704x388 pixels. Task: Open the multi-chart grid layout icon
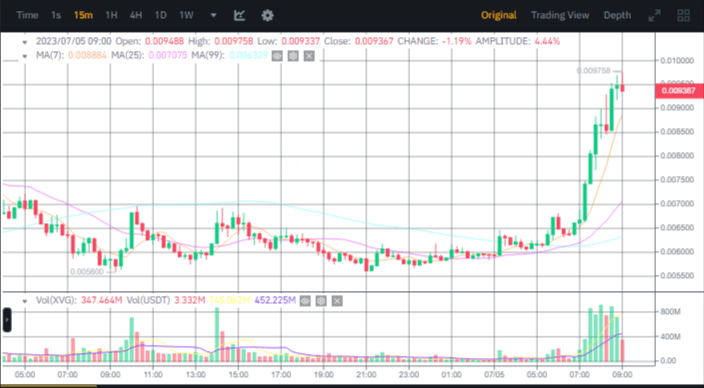click(x=683, y=15)
